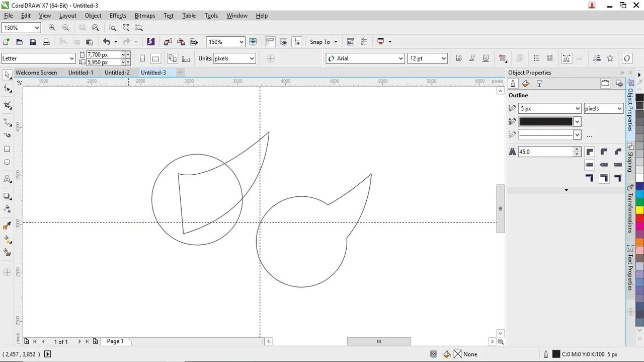The image size is (644, 362).
Task: Click the miter limit 45.0 field
Action: click(546, 152)
